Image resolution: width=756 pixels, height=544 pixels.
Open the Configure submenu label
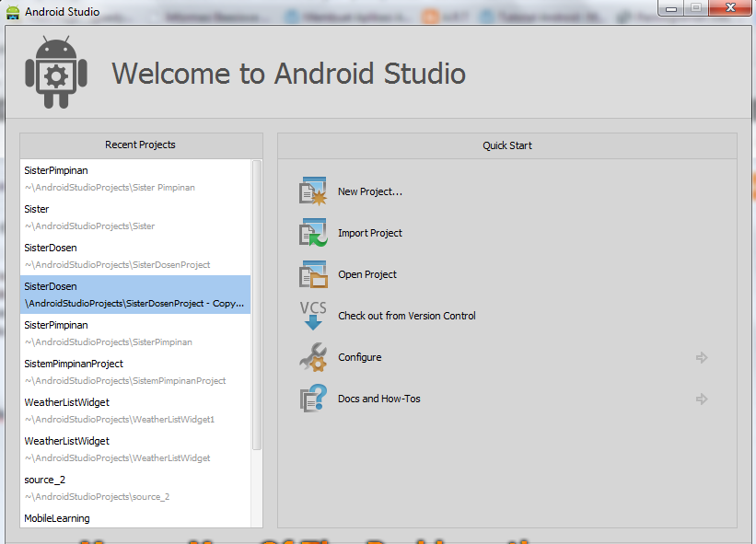360,357
